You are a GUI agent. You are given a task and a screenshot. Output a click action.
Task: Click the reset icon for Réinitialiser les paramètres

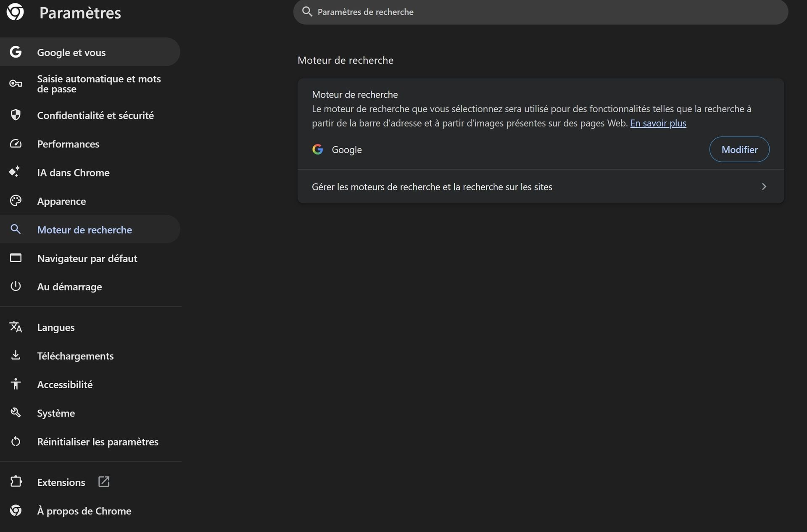click(16, 441)
